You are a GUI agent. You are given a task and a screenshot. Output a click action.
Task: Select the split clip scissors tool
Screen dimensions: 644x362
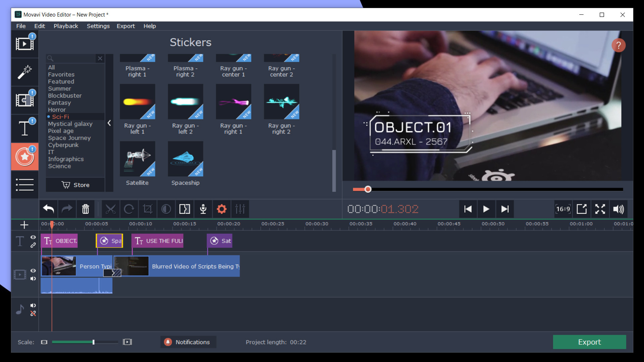coord(111,209)
